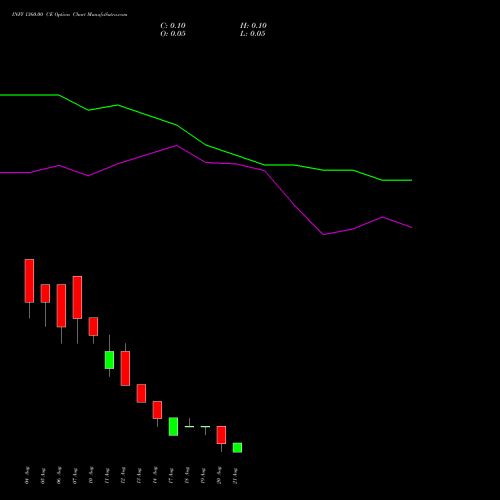This screenshot has width=500, height=500.
Task: Click the red candlestick above 05 Aug
Action: click(x=45, y=293)
